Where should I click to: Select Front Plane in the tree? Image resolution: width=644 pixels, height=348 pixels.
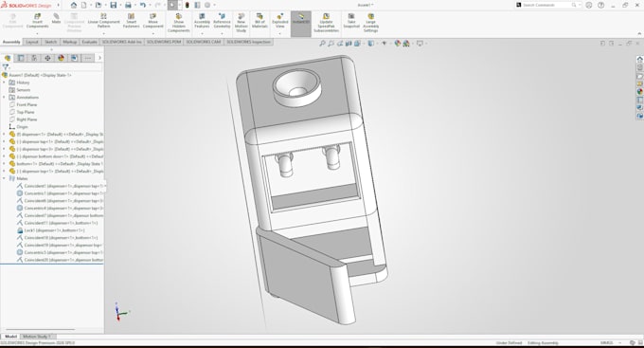(x=27, y=105)
